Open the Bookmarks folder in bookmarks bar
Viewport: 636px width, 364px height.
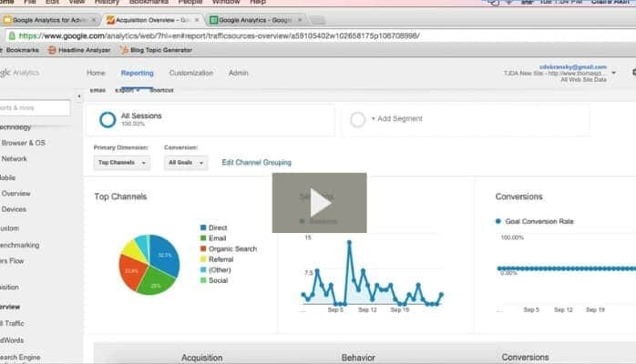22,50
